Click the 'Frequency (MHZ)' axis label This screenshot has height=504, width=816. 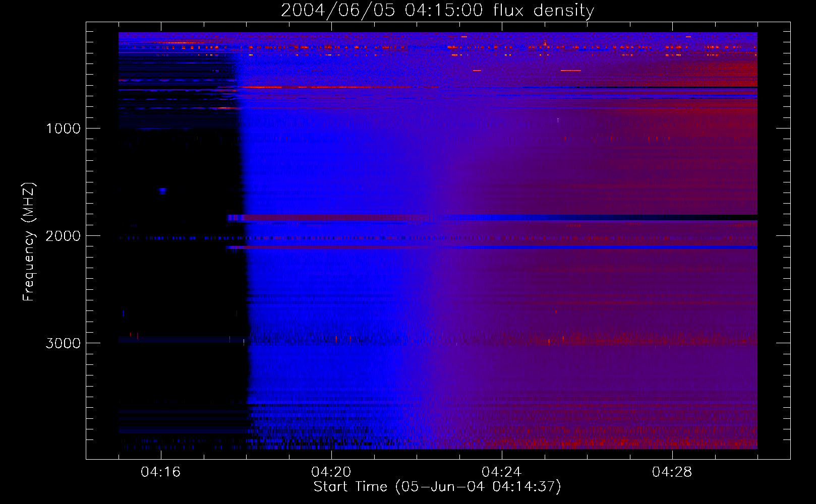29,242
